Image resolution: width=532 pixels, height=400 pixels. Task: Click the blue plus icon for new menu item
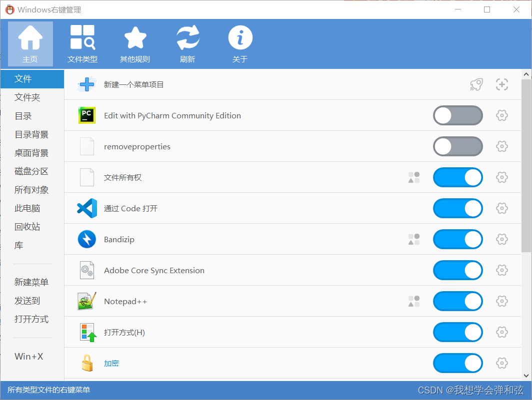[87, 84]
